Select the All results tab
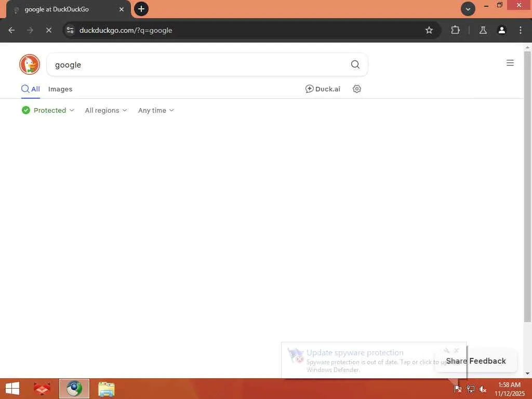The image size is (532, 399). 31,89
